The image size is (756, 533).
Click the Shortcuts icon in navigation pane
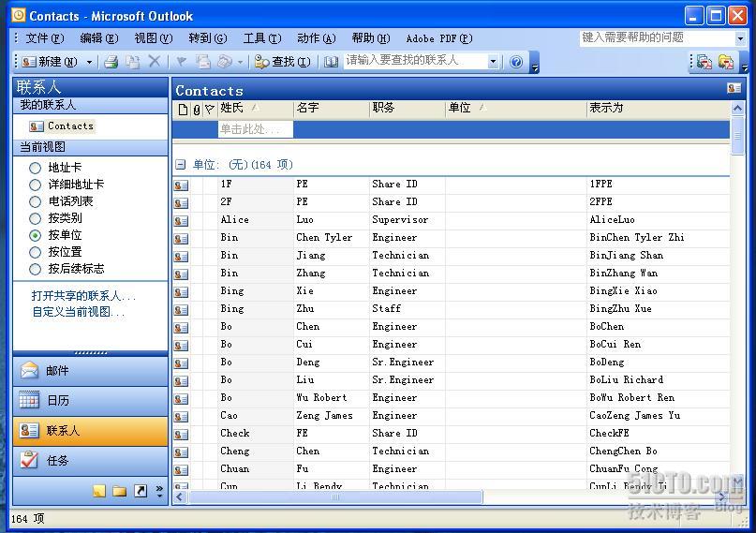[x=141, y=491]
